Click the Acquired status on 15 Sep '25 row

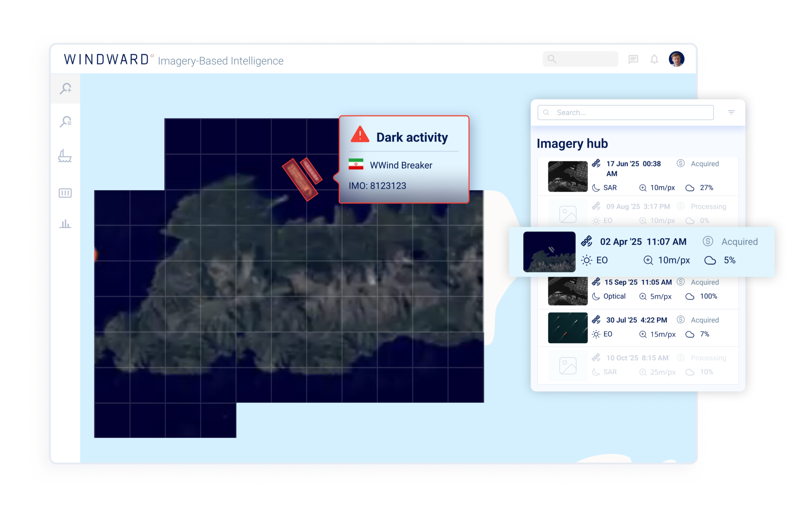pos(705,282)
